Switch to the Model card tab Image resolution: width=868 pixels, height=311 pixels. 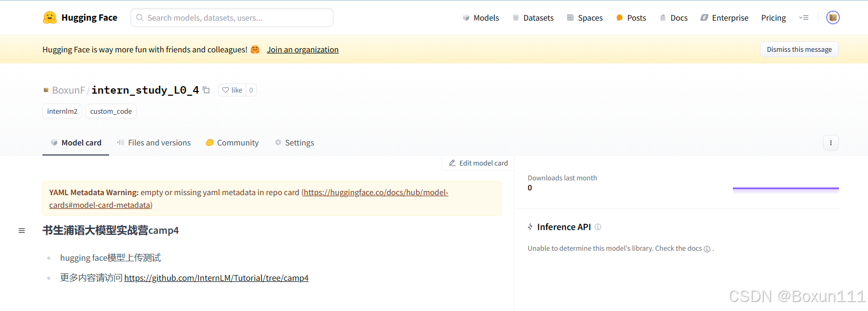(76, 143)
